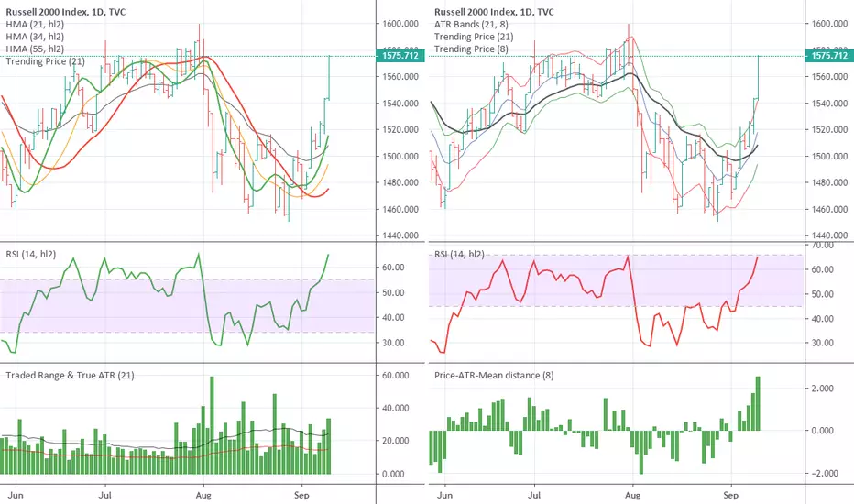Image resolution: width=854 pixels, height=504 pixels.
Task: Click 2.000 on the Price-ATR-Mean distance scale
Action: click(823, 389)
